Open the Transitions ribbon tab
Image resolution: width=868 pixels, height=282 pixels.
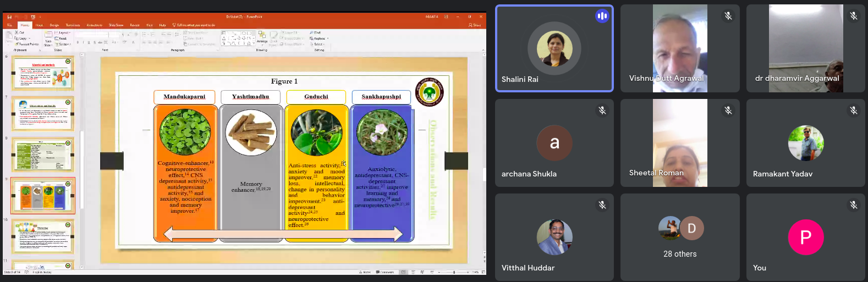73,25
